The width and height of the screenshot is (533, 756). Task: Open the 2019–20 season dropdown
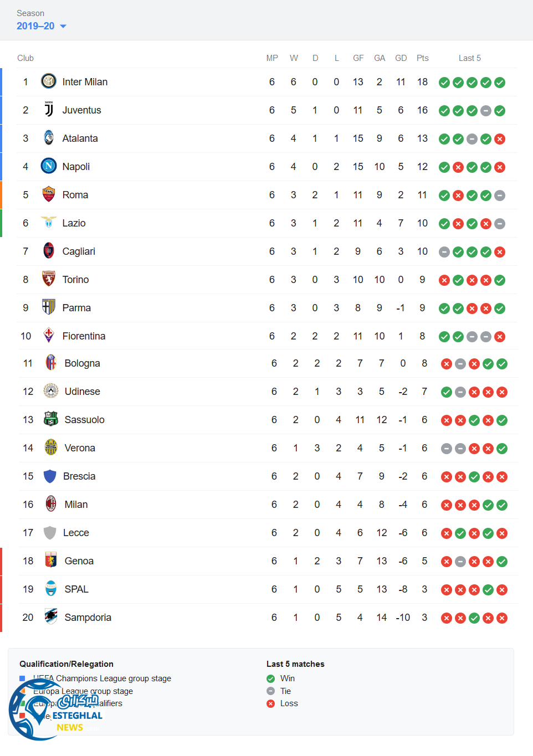click(41, 26)
